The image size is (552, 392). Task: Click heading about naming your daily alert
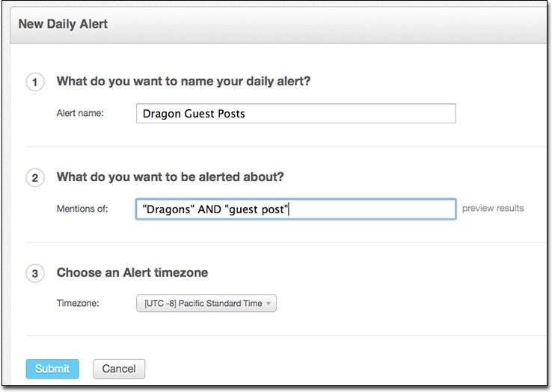click(183, 82)
